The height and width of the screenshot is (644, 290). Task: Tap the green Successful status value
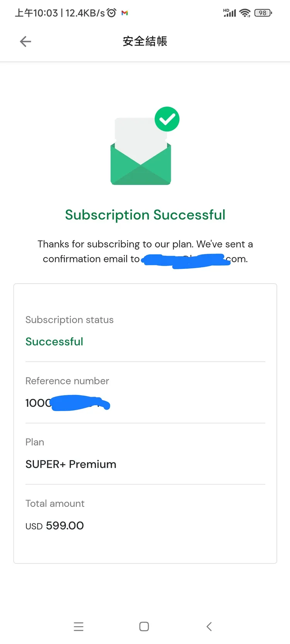(x=55, y=342)
